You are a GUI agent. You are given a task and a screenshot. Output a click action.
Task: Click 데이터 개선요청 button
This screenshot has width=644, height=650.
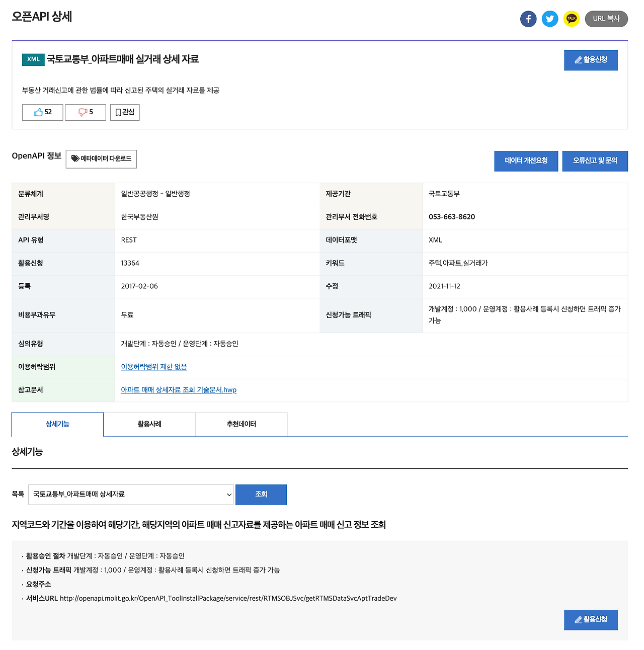click(526, 161)
